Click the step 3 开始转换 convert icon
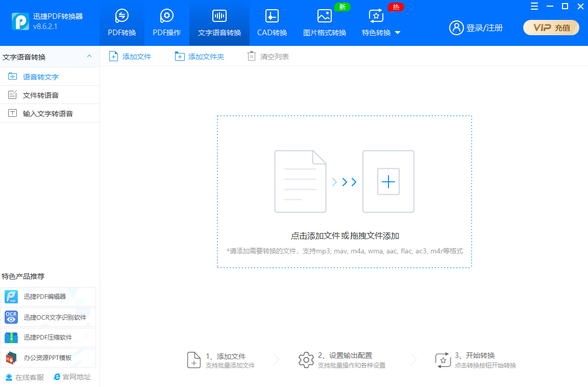Screen dimensions: 588x387 pyautogui.click(x=443, y=360)
